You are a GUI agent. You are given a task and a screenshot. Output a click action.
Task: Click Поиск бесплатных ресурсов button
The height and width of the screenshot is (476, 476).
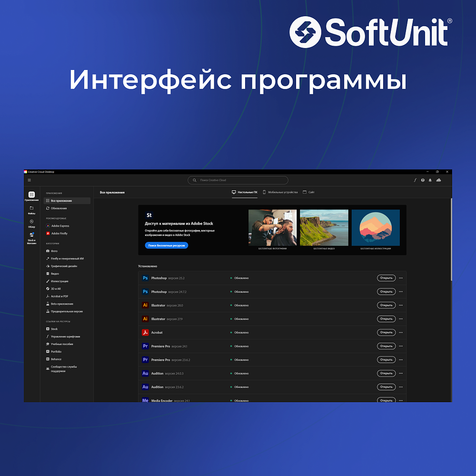[x=166, y=245]
